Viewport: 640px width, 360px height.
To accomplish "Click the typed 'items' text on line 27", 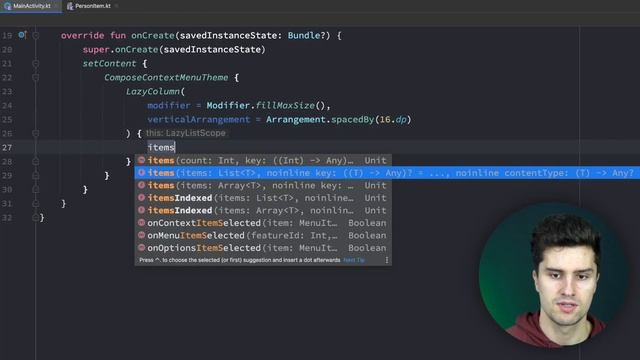I will point(161,148).
